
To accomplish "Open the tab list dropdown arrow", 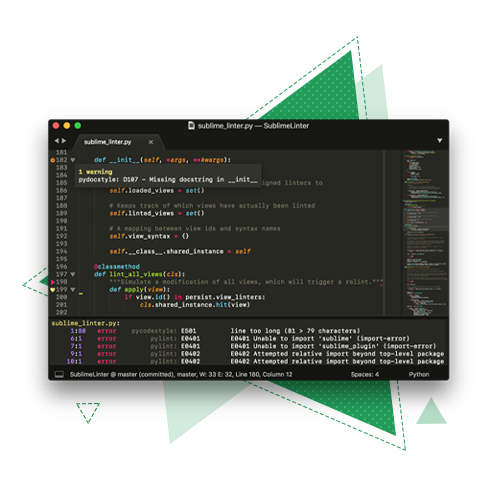I will [x=440, y=141].
